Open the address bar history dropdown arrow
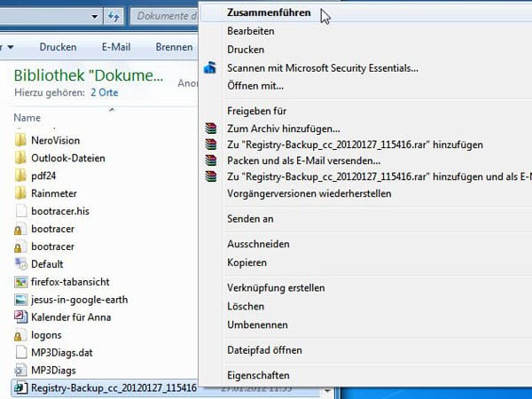This screenshot has width=532, height=399. [93, 16]
